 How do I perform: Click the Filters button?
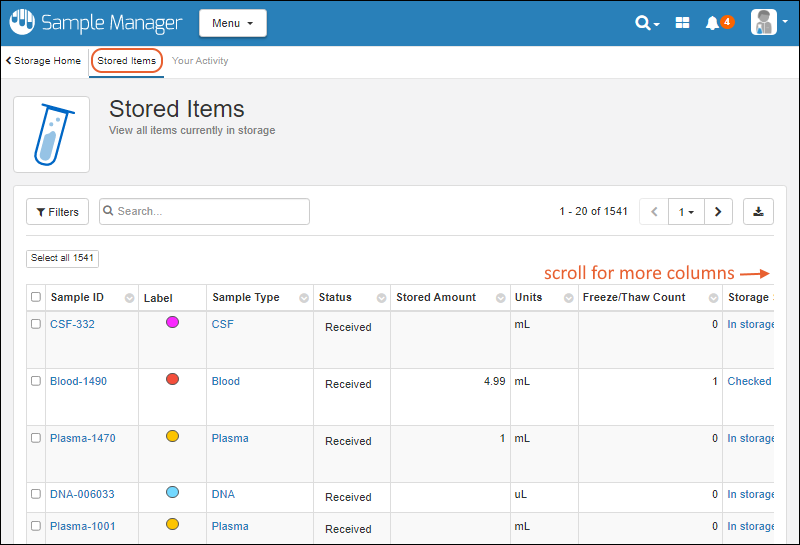click(x=57, y=212)
